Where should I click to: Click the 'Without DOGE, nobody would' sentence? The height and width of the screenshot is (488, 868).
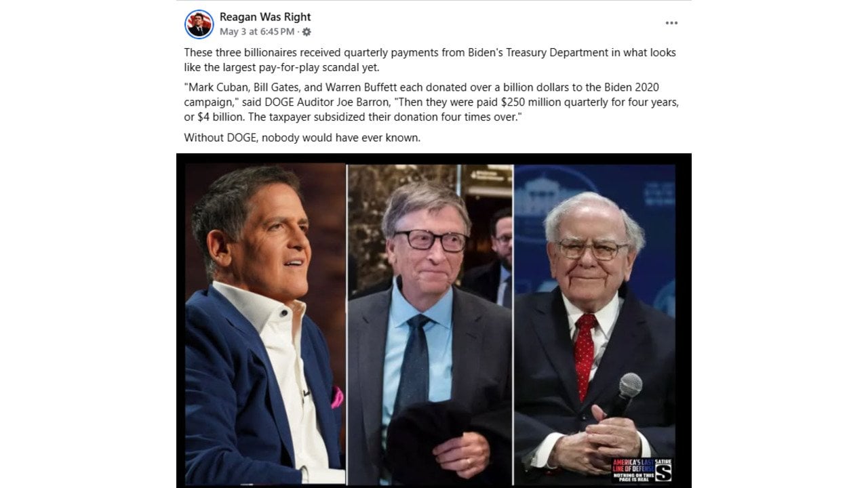click(x=302, y=138)
